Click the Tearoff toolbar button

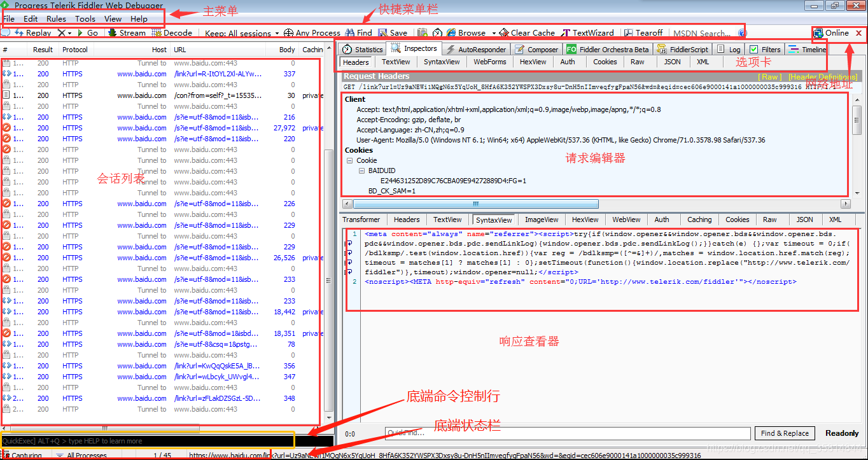click(x=643, y=32)
